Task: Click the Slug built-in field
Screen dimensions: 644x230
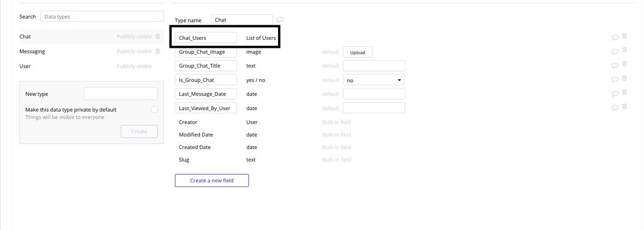Action: (184, 160)
